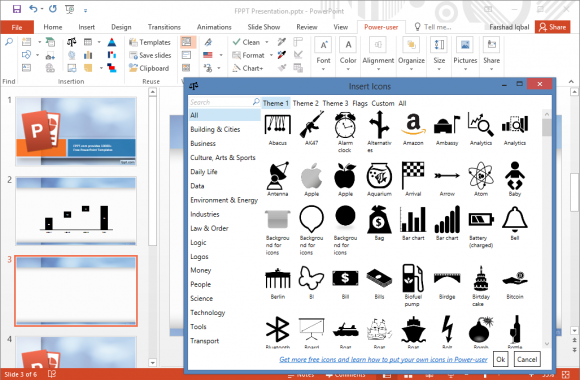This screenshot has width=580, height=380.
Task: Select the Bomb icon
Action: click(x=481, y=329)
